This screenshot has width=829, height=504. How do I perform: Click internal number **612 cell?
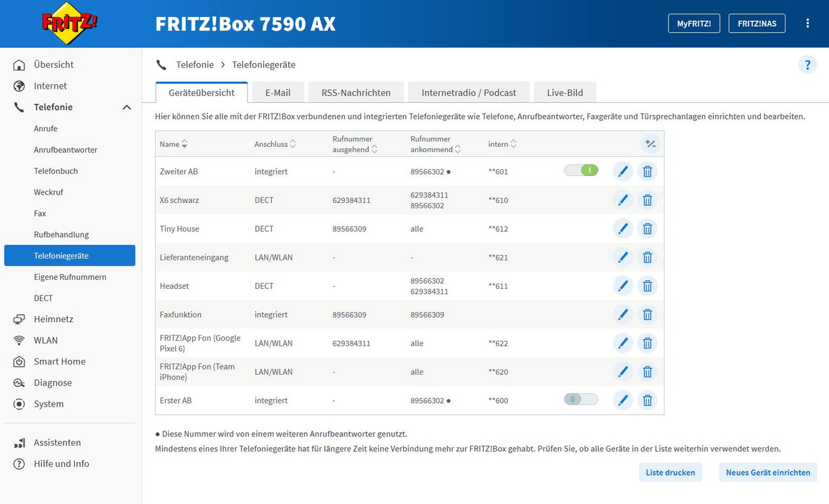point(498,229)
